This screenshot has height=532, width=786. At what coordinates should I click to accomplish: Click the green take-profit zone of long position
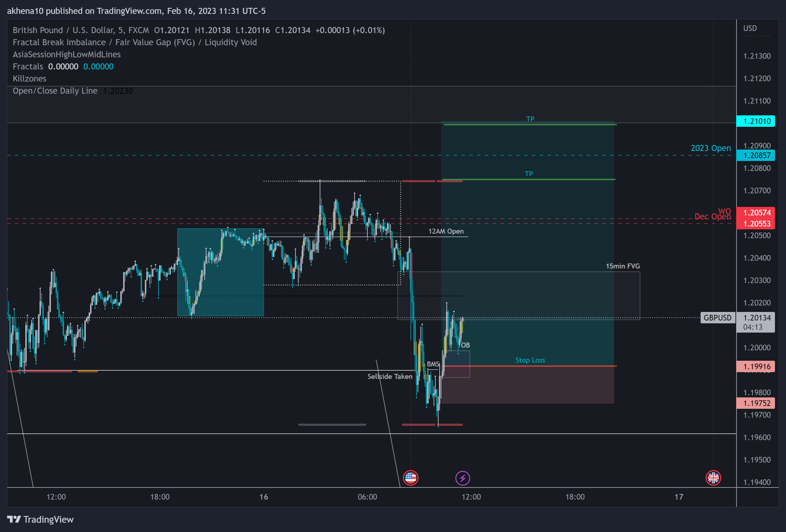pyautogui.click(x=528, y=244)
